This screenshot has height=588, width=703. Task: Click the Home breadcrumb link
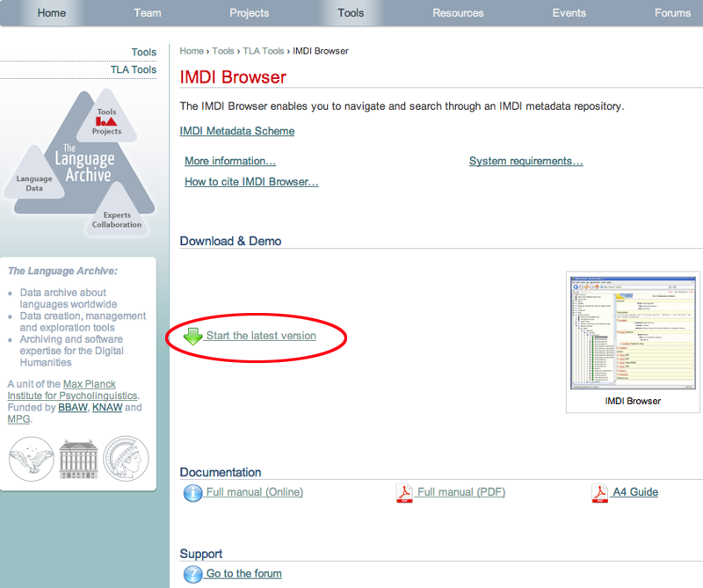pyautogui.click(x=192, y=51)
